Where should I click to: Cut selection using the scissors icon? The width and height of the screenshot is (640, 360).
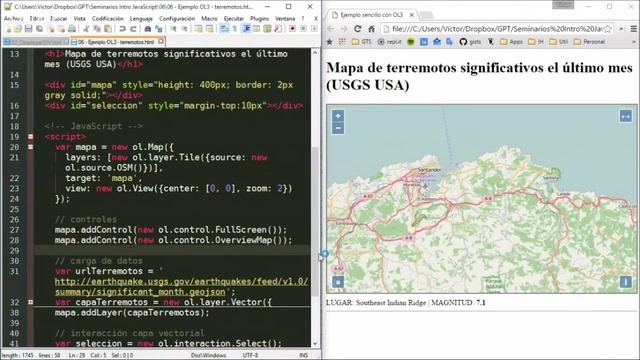tap(86, 29)
